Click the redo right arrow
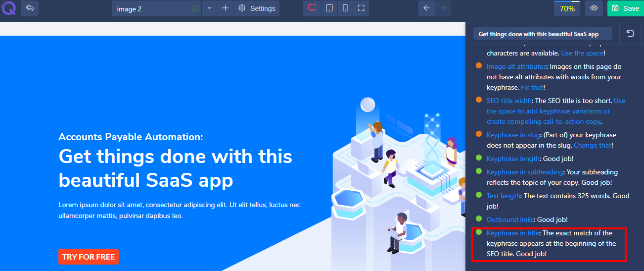 pos(443,8)
